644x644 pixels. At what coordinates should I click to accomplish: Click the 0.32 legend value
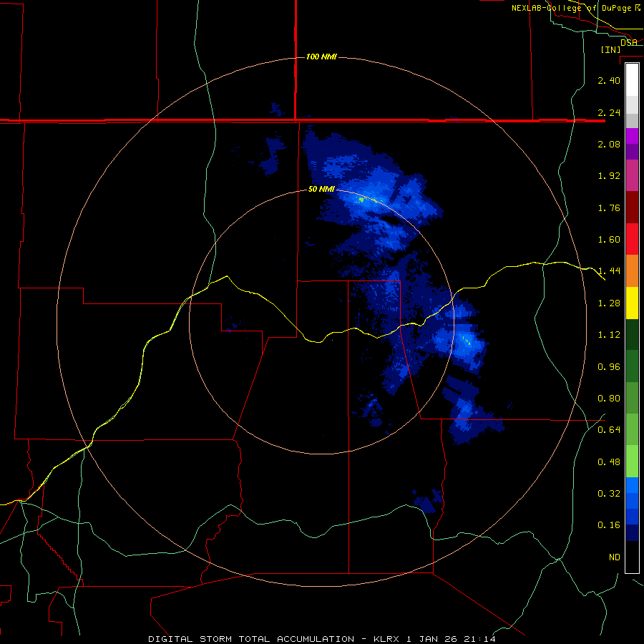tap(609, 494)
